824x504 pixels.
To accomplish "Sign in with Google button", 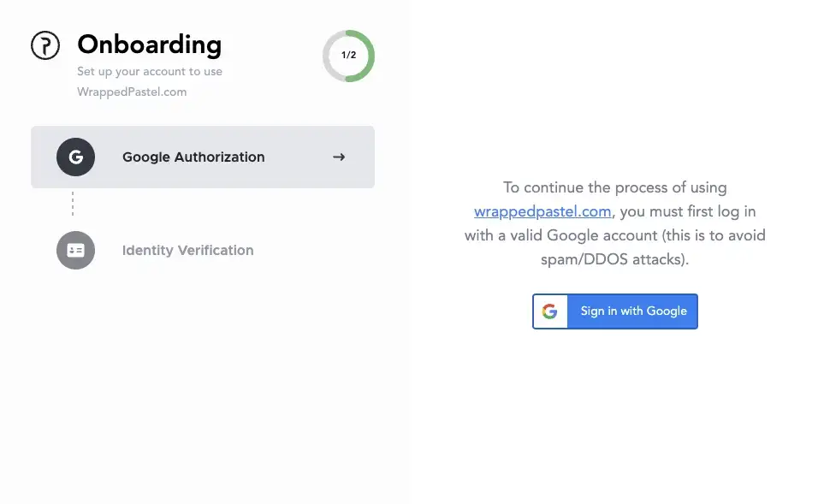I will tap(615, 311).
